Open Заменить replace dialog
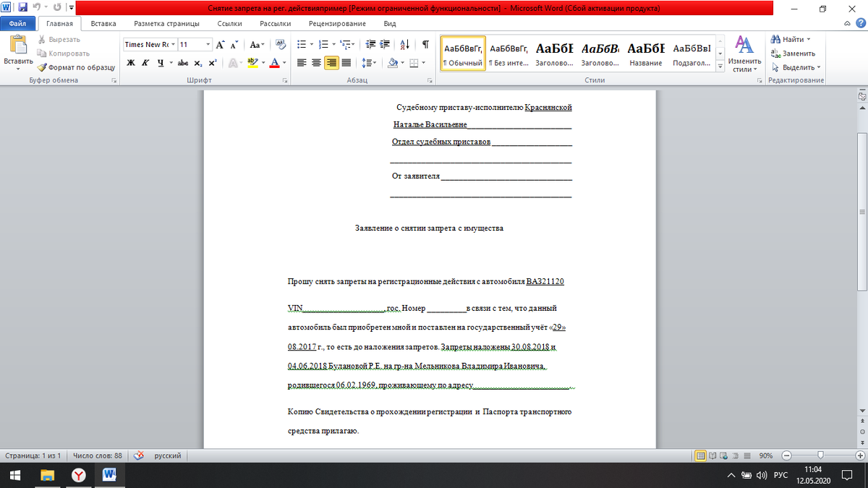 pos(793,53)
